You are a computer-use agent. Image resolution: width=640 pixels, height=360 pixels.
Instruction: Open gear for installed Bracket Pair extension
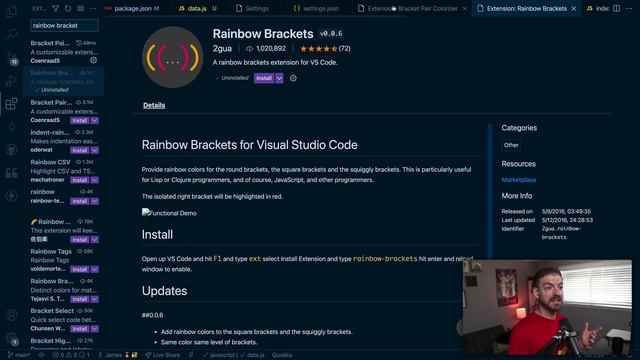click(93, 60)
